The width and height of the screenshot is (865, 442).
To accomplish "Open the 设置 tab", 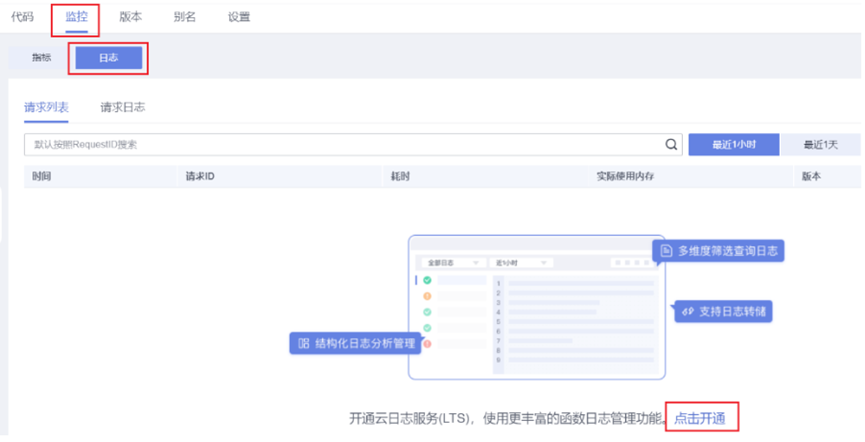I will tap(239, 17).
